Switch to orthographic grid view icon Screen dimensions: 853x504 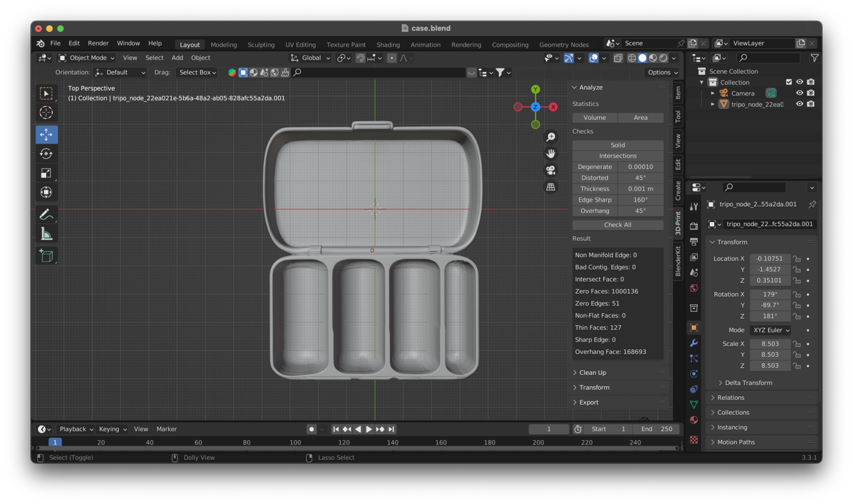click(x=551, y=187)
